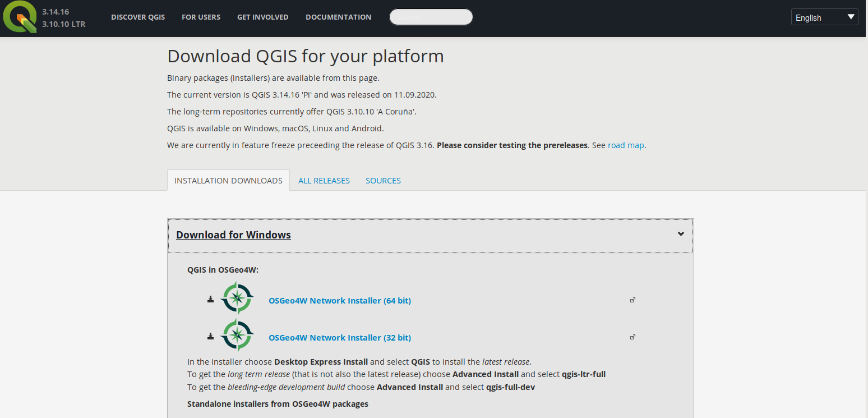Click the OSGeo4W Network Installer (64 bit) link
This screenshot has width=868, height=418.
(x=340, y=301)
